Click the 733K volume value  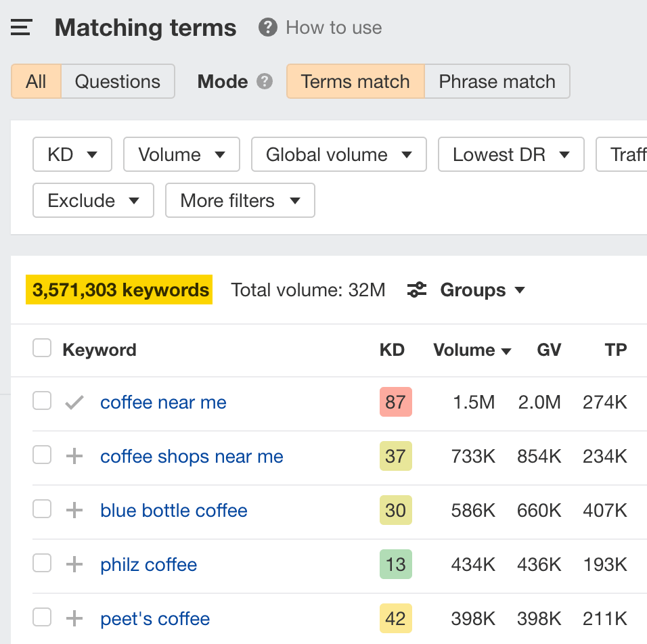[x=473, y=457]
